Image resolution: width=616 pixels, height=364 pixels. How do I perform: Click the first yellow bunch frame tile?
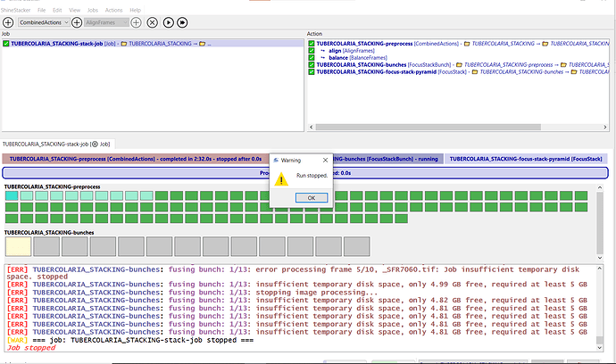click(x=18, y=245)
